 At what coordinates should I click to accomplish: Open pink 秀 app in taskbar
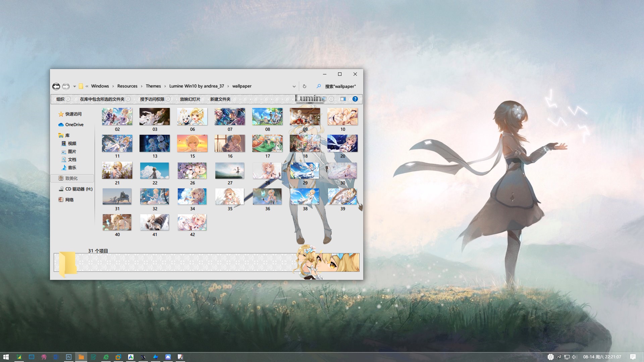(x=44, y=357)
